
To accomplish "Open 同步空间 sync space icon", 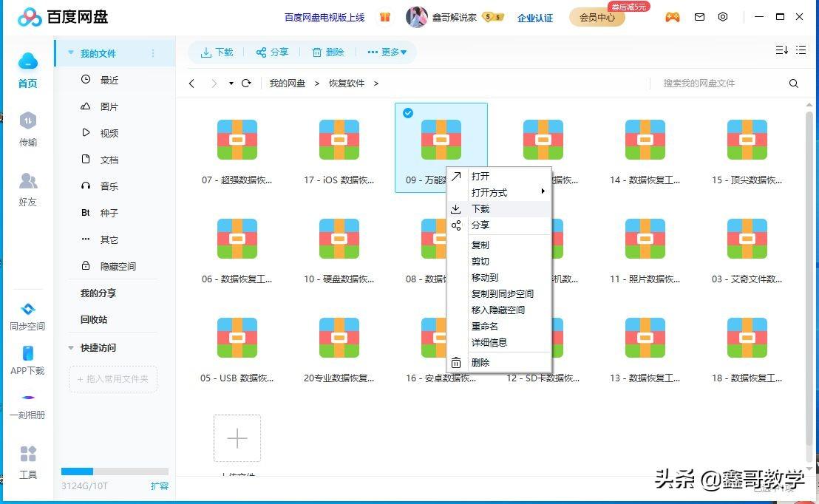I will click(27, 309).
